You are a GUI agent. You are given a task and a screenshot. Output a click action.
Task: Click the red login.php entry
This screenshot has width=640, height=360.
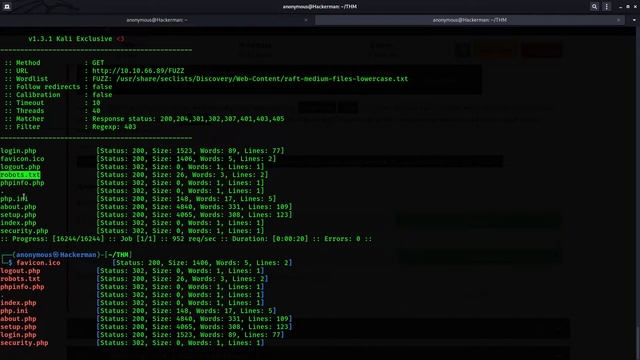point(18,335)
